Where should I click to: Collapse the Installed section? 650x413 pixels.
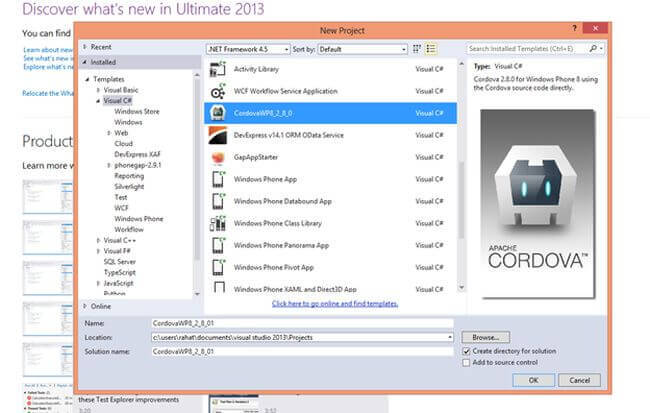85,62
